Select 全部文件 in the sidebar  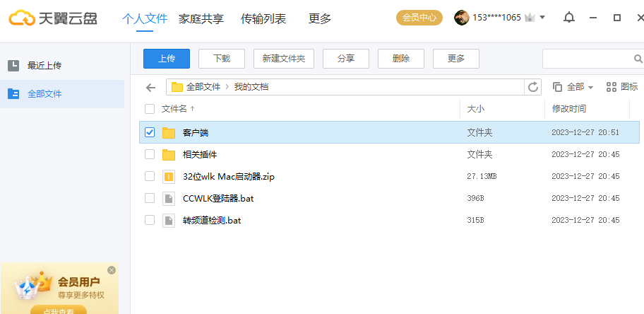62,94
